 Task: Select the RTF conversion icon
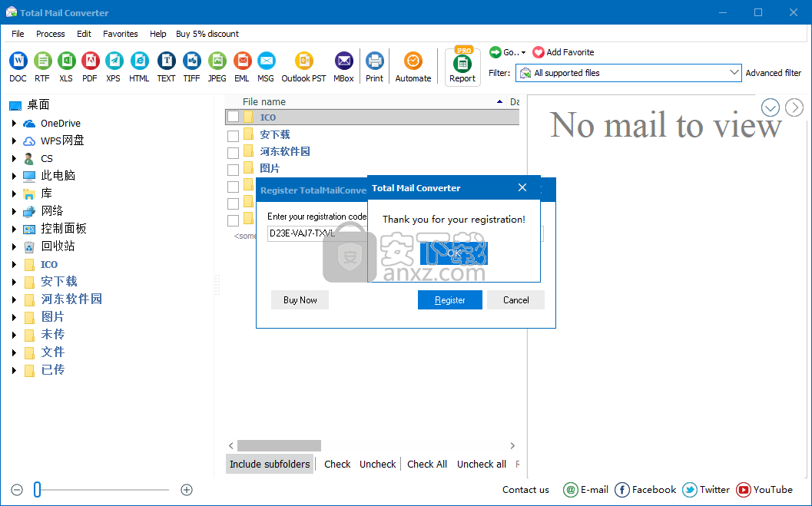point(42,61)
